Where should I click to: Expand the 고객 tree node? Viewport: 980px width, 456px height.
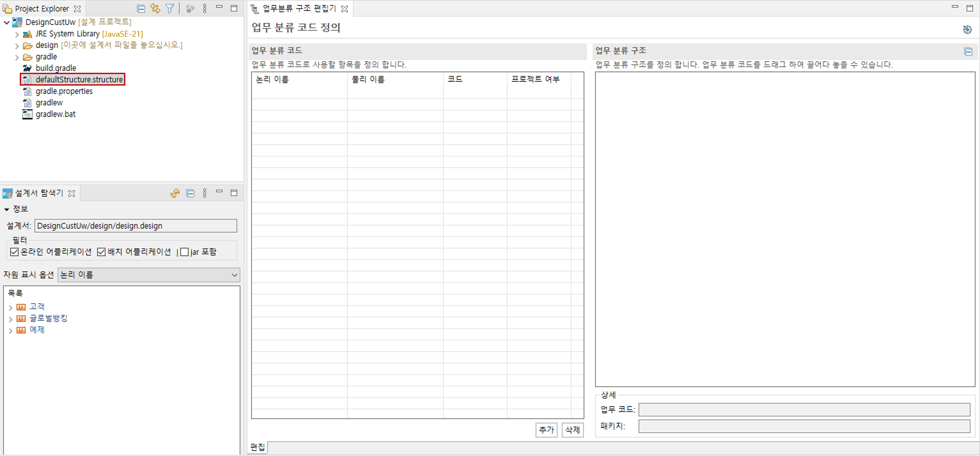click(x=11, y=307)
